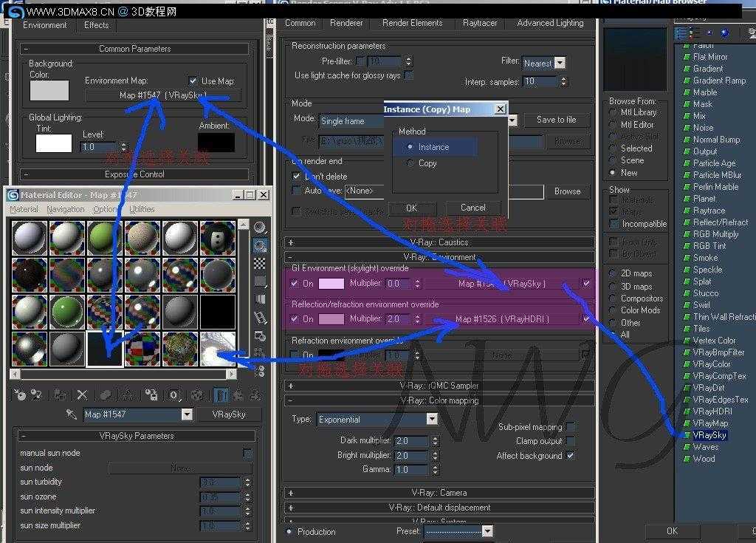The image size is (756, 543).
Task: Click Map #1526 (VRayHDRI) button
Action: (502, 319)
